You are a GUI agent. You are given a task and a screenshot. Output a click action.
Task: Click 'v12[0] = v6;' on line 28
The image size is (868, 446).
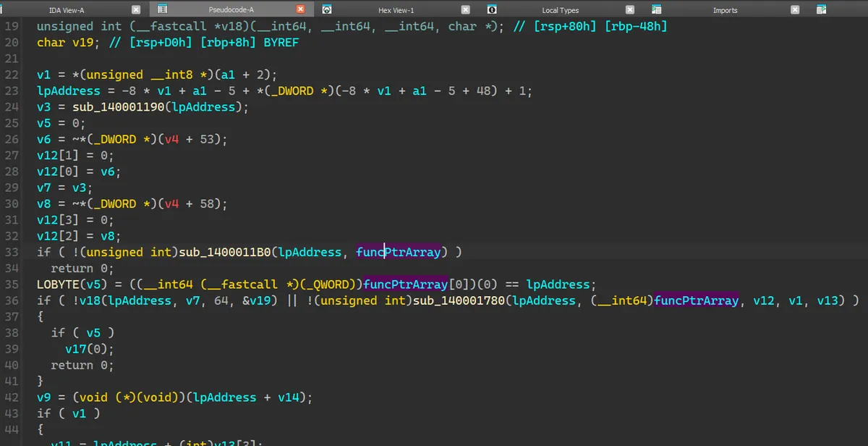(x=79, y=172)
